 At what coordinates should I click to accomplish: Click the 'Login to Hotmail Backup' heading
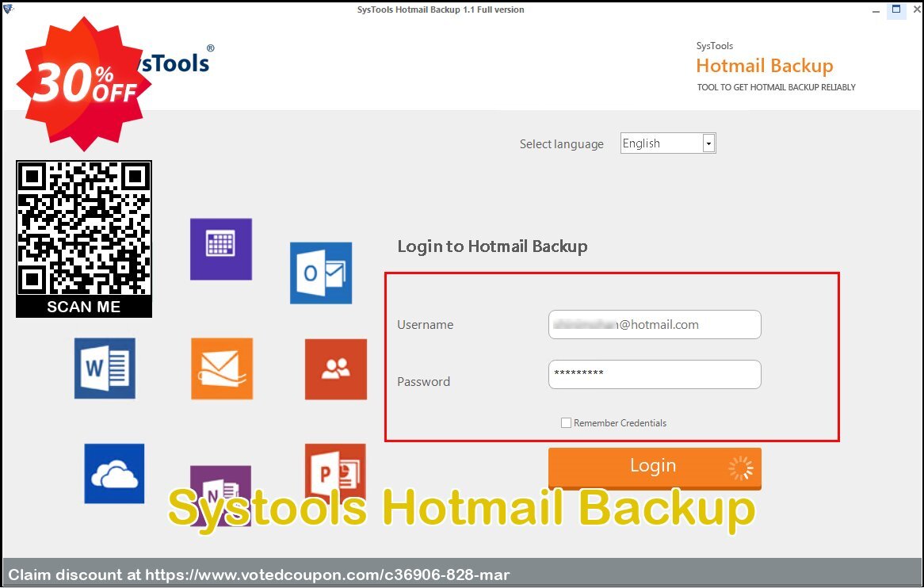(492, 246)
